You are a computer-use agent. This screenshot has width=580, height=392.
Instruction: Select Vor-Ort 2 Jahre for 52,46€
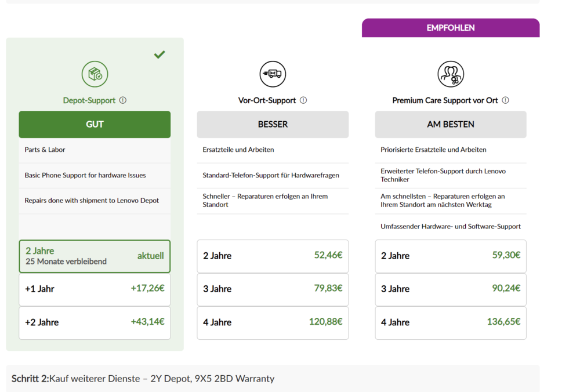(273, 256)
